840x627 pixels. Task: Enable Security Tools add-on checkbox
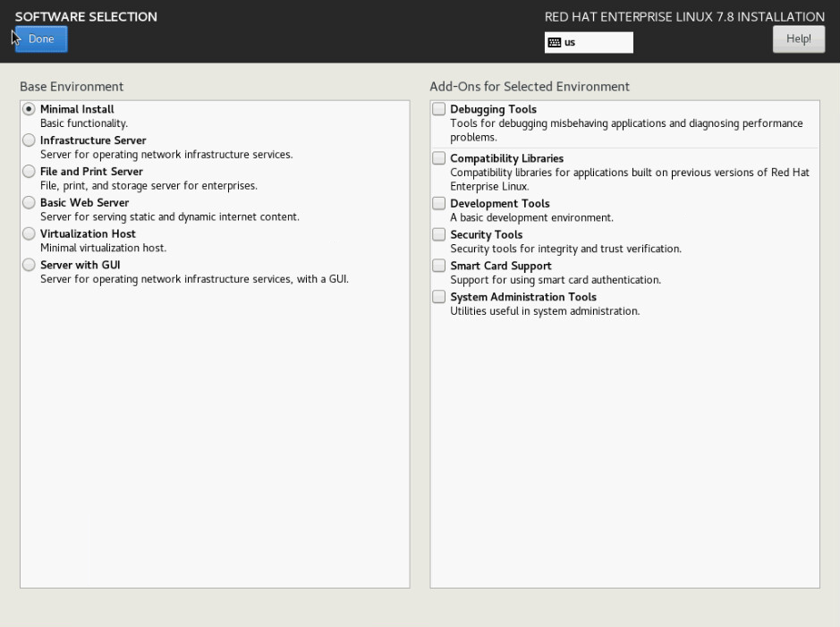[x=438, y=234]
